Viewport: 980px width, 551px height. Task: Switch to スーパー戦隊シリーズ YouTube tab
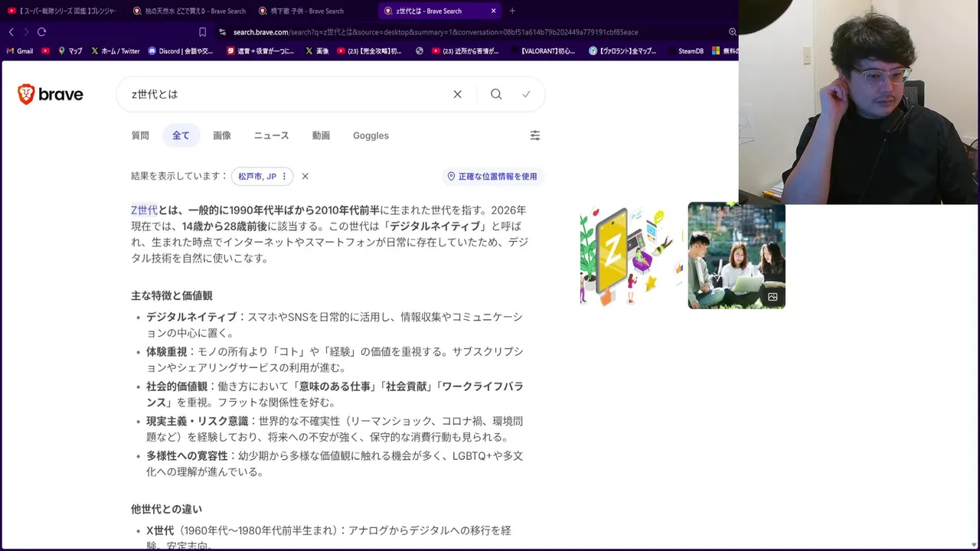63,11
